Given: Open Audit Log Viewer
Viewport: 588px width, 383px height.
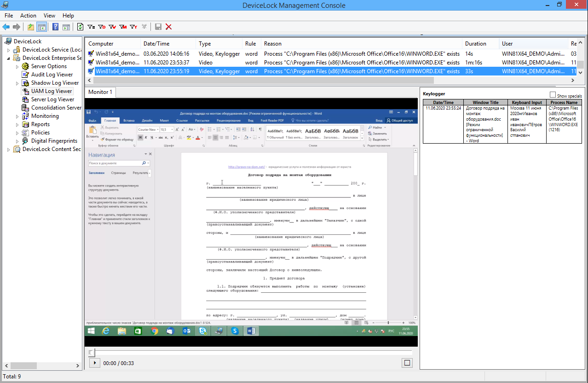Looking at the screenshot, I should point(52,75).
